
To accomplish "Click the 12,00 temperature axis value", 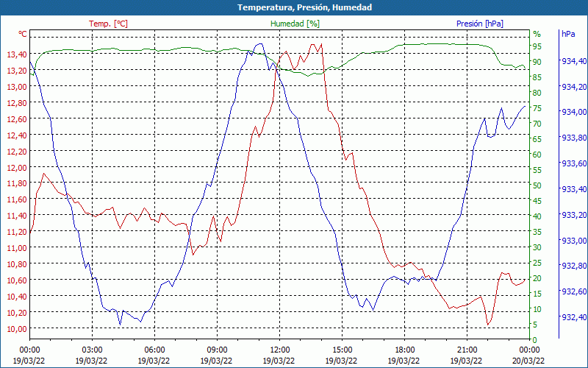I will coord(17,168).
